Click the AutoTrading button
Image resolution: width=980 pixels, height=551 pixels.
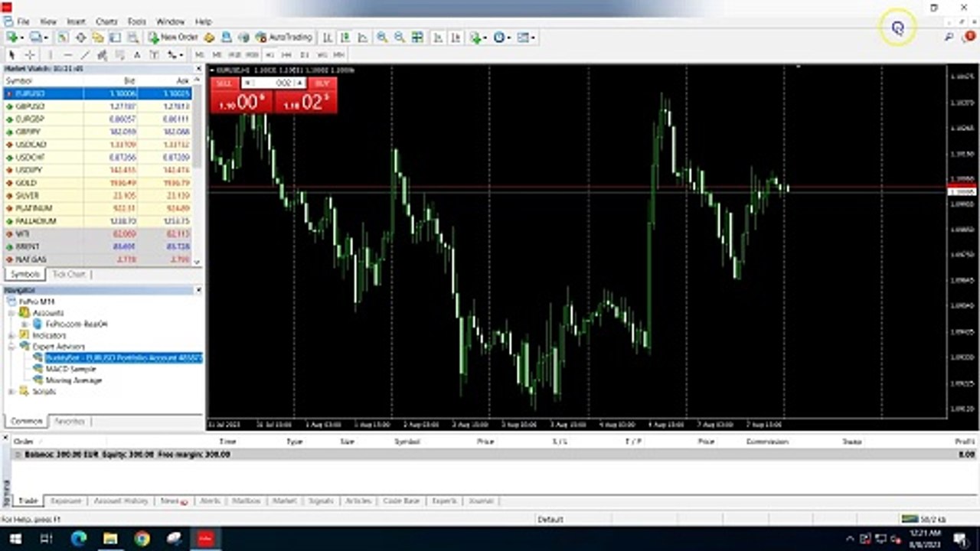click(284, 37)
